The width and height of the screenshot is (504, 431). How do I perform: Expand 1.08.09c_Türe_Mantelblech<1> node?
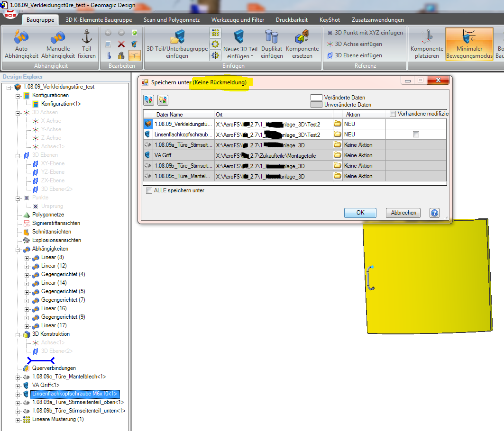point(18,377)
